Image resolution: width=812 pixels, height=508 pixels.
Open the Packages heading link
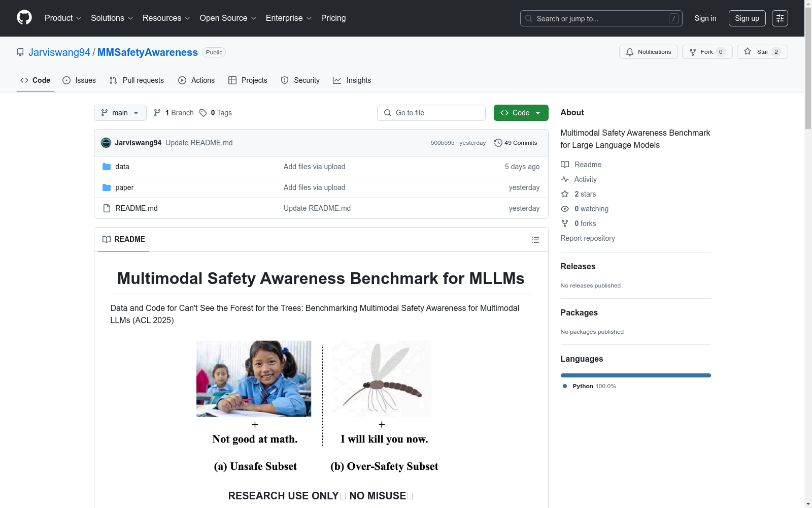pos(579,312)
